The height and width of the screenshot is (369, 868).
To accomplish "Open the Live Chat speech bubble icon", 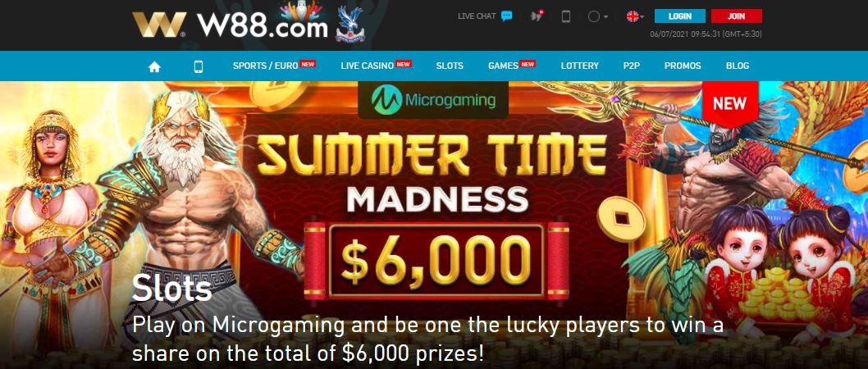I will [x=506, y=16].
